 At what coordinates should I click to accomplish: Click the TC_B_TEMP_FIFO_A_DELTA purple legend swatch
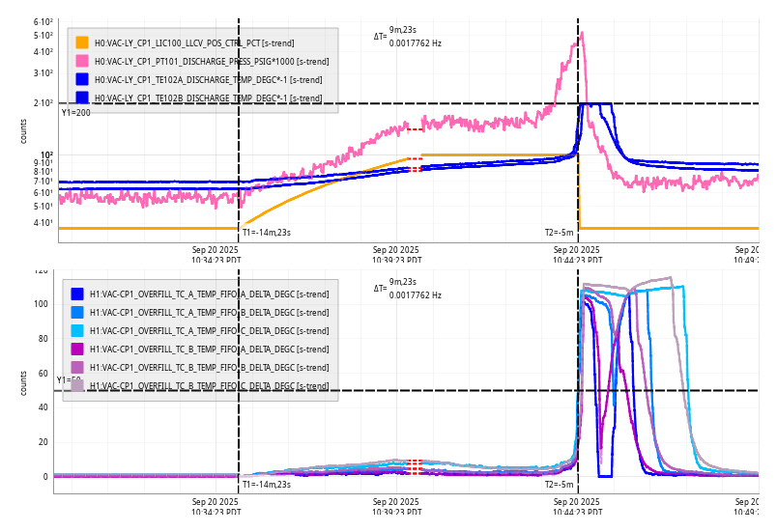pos(77,350)
